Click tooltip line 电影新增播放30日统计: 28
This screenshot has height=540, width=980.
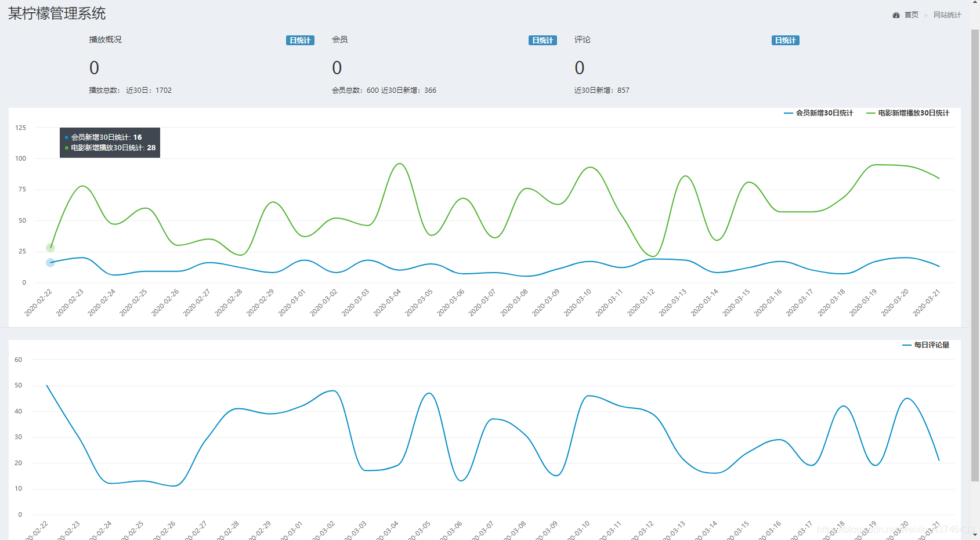coord(110,148)
